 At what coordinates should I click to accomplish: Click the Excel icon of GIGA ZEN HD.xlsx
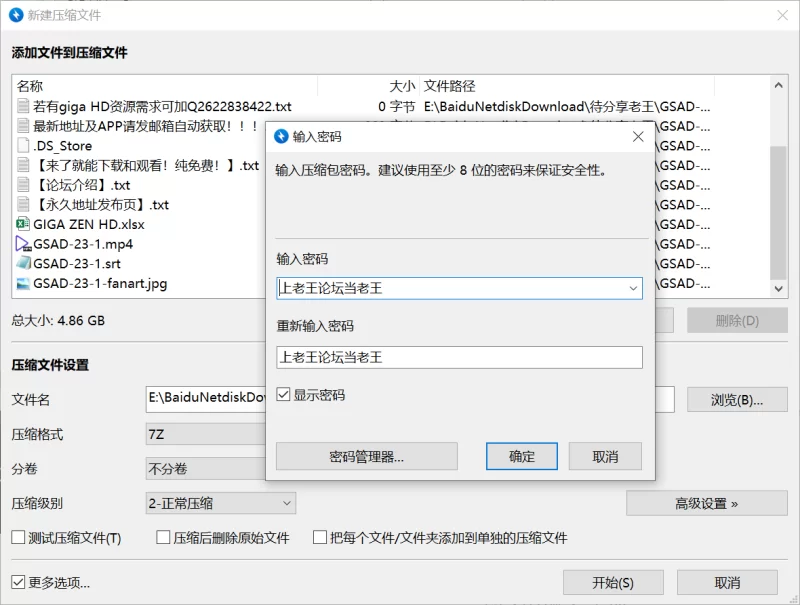click(24, 224)
